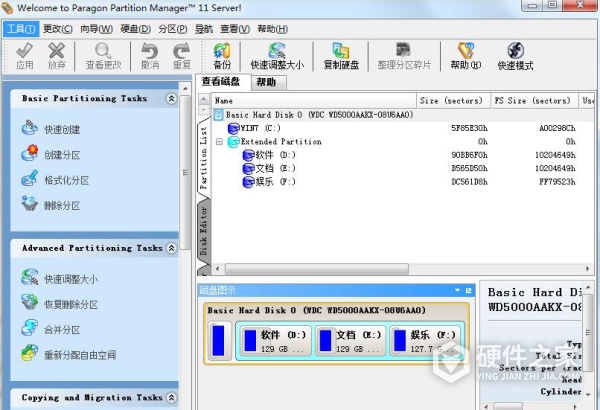Viewport: 600px width, 410px height.
Task: Click the task pane vertical scrollbar thumb
Action: [186, 172]
